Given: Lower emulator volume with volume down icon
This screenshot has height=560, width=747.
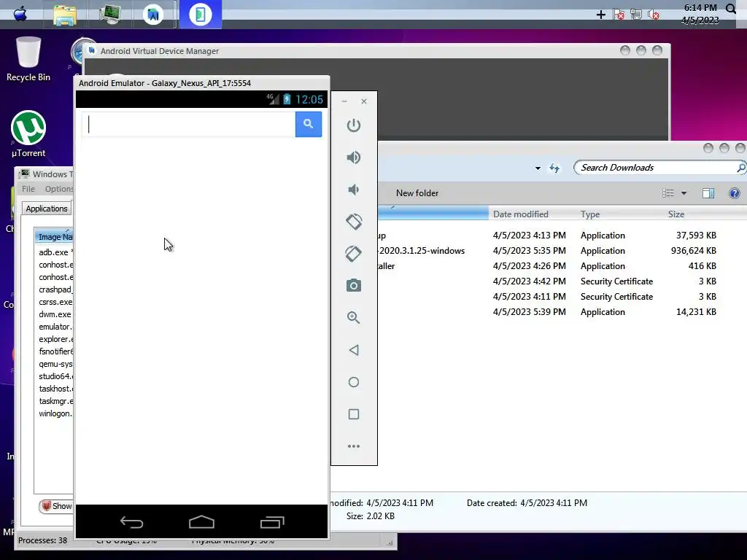Looking at the screenshot, I should tap(354, 190).
